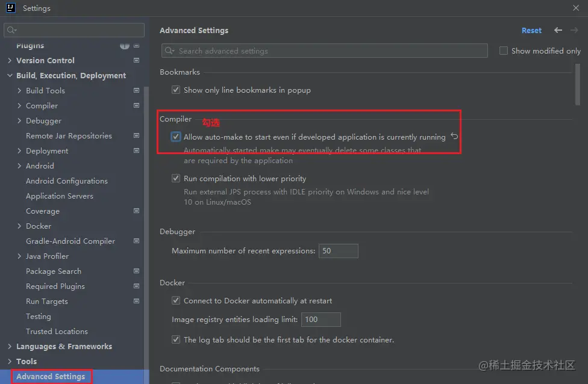Click the project-level icon next to Gradle-Android Compiler
Viewport: 588px width, 384px height.
pyautogui.click(x=137, y=241)
